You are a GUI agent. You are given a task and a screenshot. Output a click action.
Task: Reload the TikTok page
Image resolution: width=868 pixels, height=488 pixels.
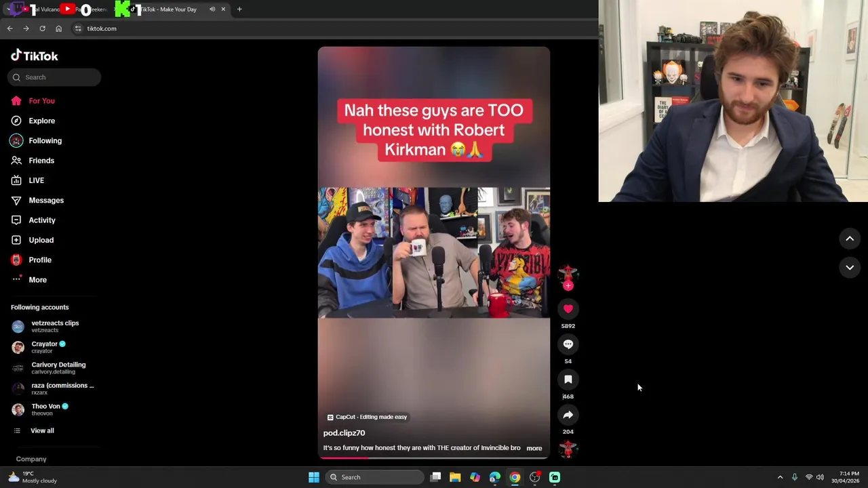coord(42,28)
